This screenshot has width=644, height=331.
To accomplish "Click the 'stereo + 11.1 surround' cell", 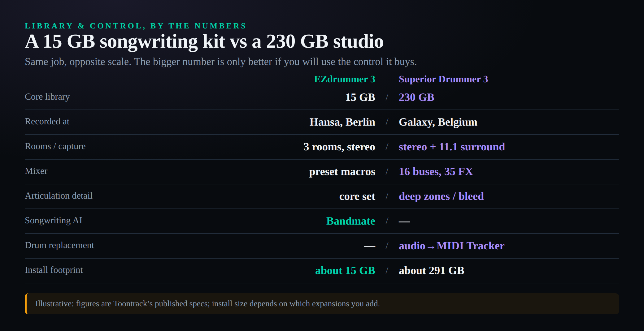I will click(452, 147).
